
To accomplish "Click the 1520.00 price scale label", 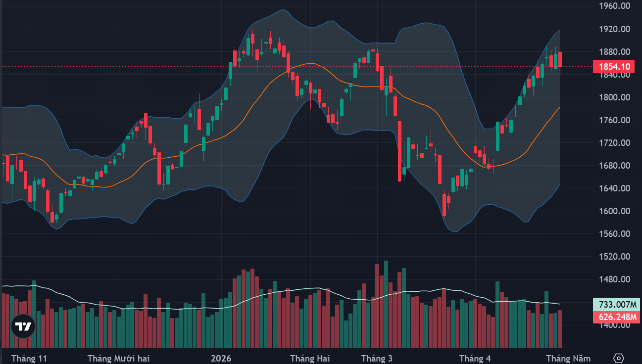I will (x=614, y=257).
